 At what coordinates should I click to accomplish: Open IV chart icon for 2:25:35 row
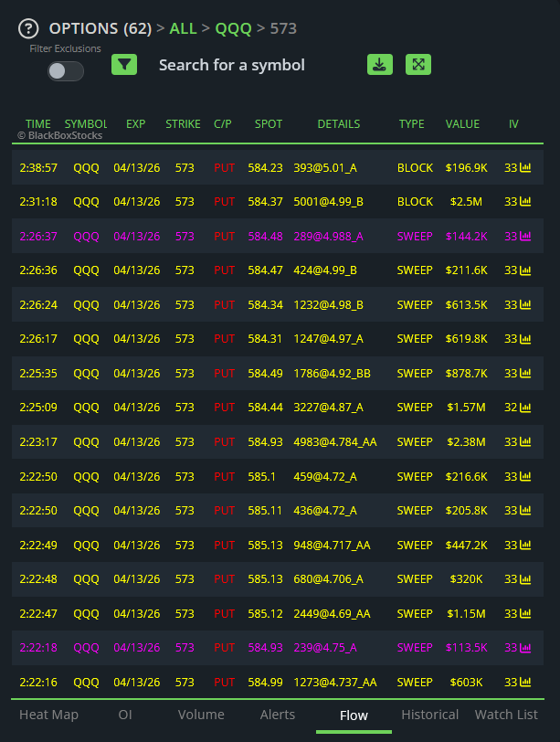[525, 374]
